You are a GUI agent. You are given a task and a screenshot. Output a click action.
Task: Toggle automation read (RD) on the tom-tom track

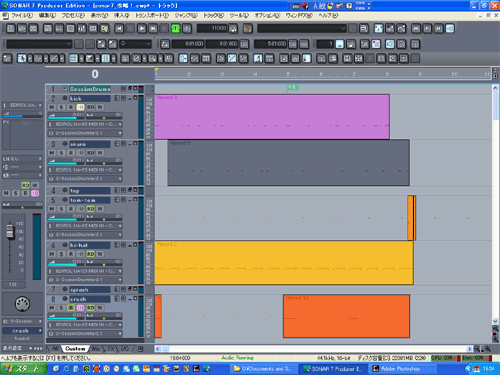pos(90,209)
